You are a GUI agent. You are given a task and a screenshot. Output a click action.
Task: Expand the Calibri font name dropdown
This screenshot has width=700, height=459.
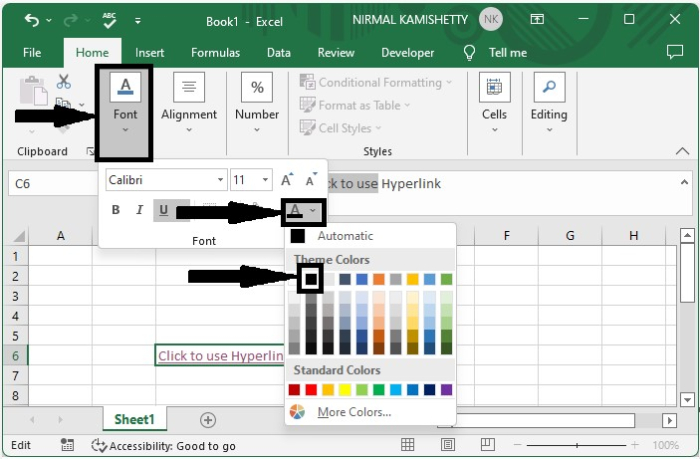pyautogui.click(x=220, y=180)
